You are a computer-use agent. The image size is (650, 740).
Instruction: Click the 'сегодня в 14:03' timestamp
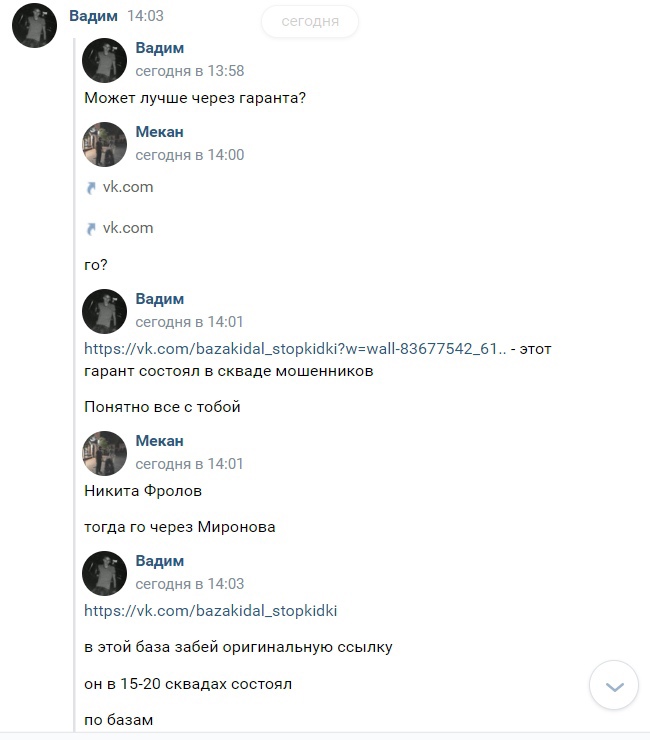(x=190, y=584)
